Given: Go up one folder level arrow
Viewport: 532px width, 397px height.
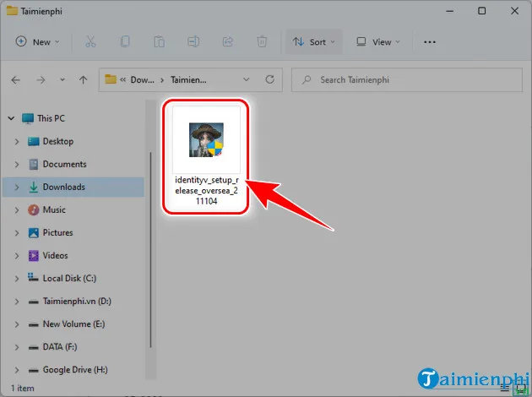Looking at the screenshot, I should [83, 80].
